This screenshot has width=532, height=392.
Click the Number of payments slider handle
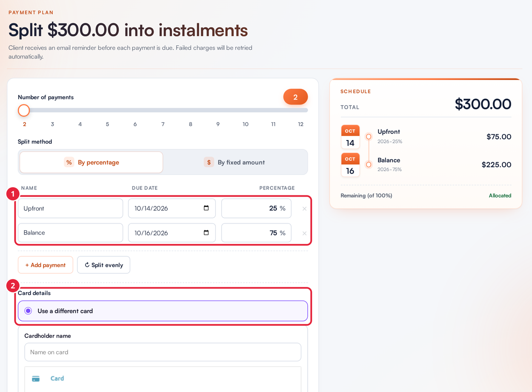click(x=24, y=110)
